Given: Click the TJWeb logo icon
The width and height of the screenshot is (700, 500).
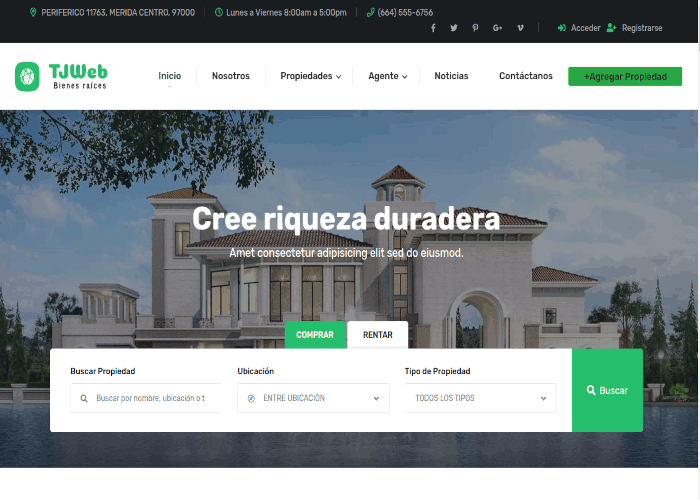Looking at the screenshot, I should pyautogui.click(x=27, y=76).
